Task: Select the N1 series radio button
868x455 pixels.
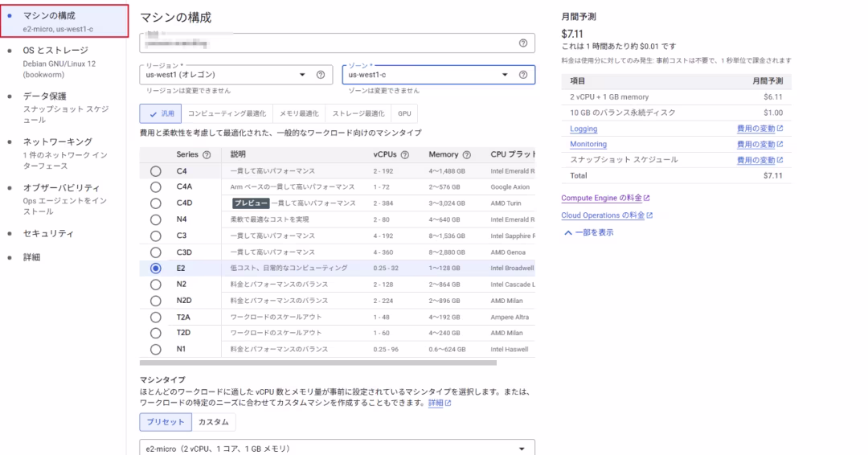Action: 156,349
